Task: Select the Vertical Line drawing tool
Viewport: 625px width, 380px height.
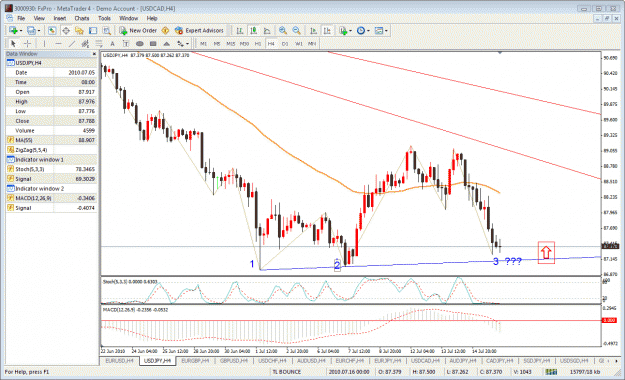Action: (44, 43)
